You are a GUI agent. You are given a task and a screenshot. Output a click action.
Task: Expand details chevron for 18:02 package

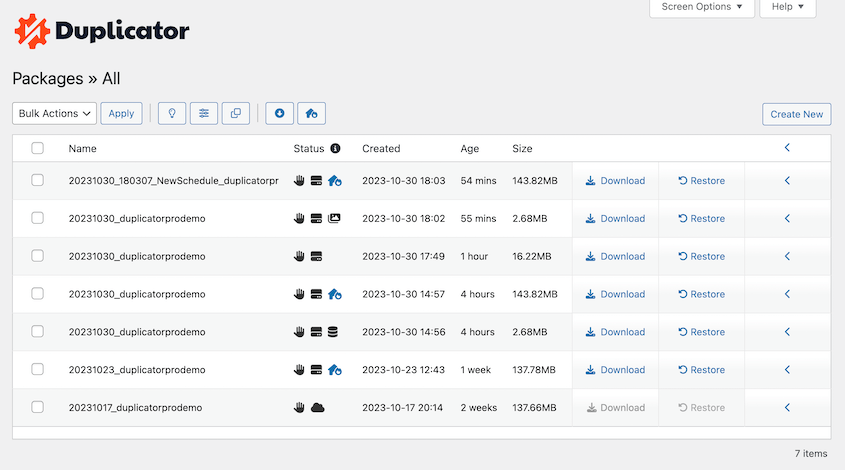tap(787, 218)
